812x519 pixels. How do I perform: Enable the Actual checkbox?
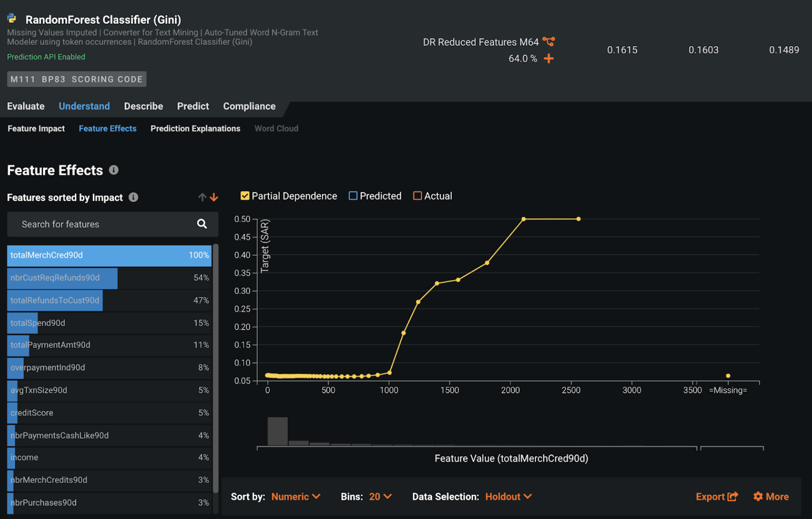point(417,196)
